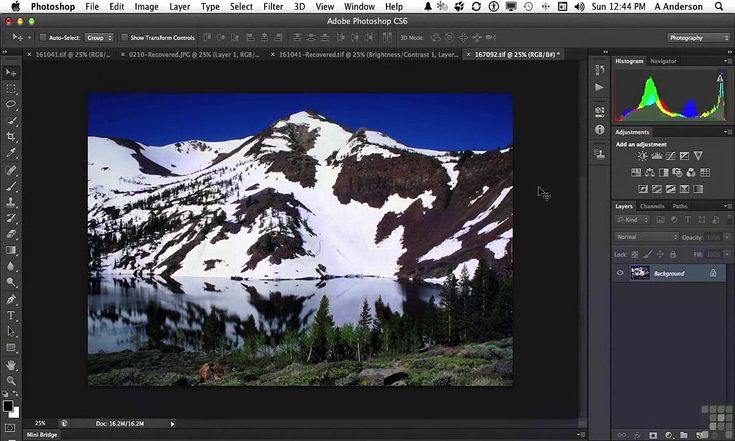Switch to the Channels tab

pyautogui.click(x=652, y=206)
